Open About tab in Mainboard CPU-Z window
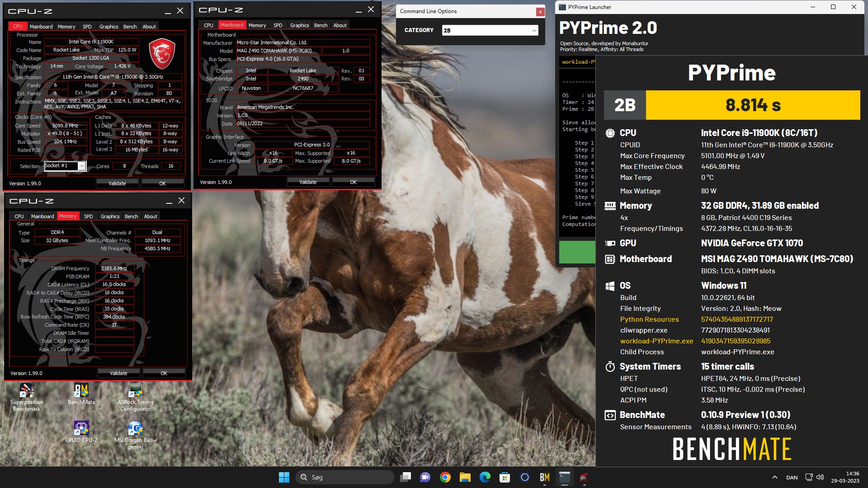Screen dimensions: 868x488 coord(340,25)
